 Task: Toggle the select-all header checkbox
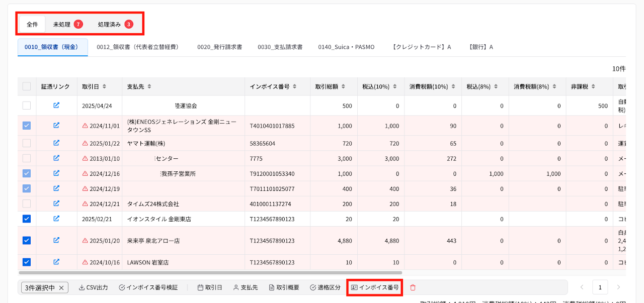(x=27, y=86)
